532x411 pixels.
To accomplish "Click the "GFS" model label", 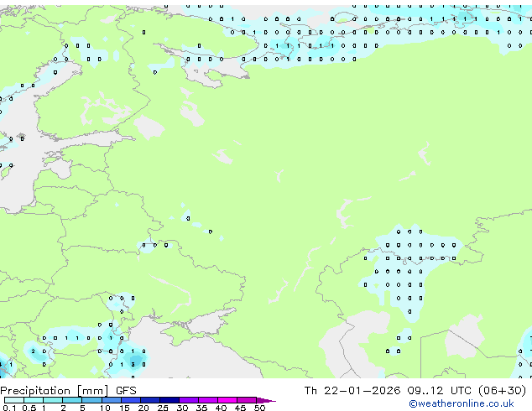I will coord(126,391).
